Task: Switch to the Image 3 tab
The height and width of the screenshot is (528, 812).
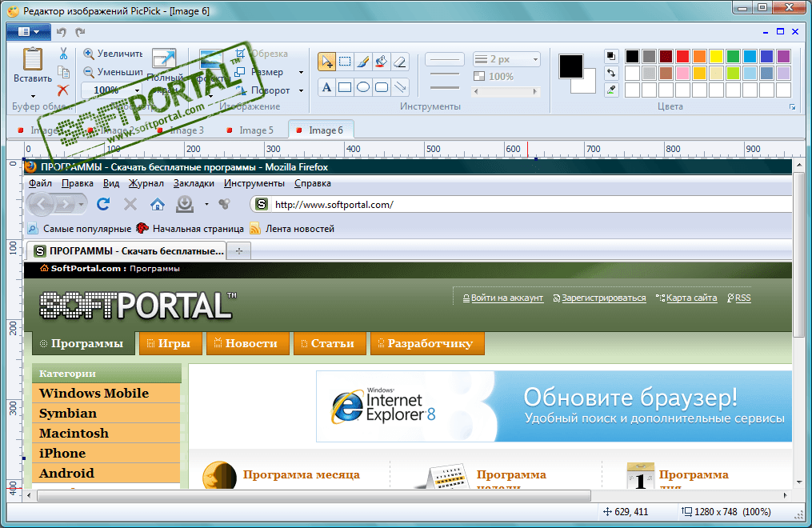Action: coord(182,130)
